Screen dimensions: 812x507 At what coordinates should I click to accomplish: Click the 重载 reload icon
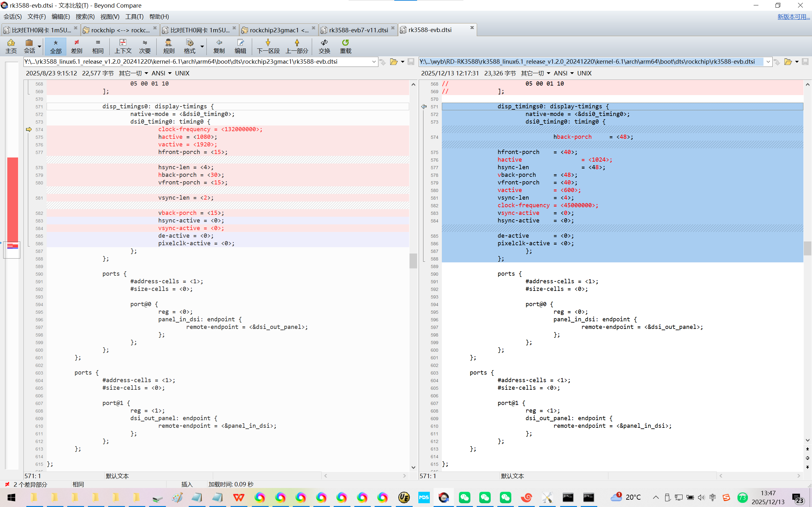click(x=345, y=46)
